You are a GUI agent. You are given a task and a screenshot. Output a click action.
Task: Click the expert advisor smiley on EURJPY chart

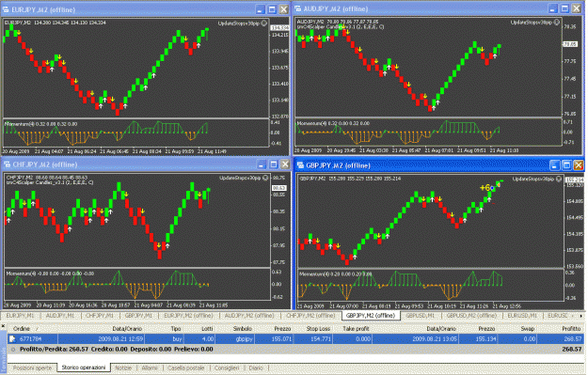(264, 23)
